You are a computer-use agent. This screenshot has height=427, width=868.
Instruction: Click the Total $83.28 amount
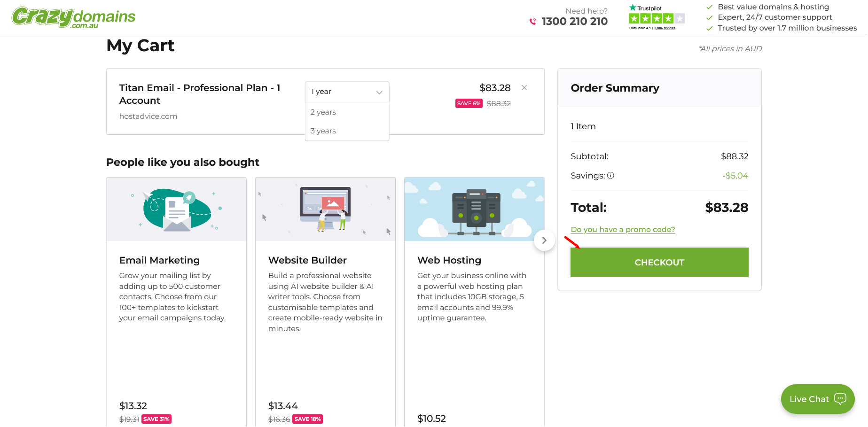click(727, 207)
